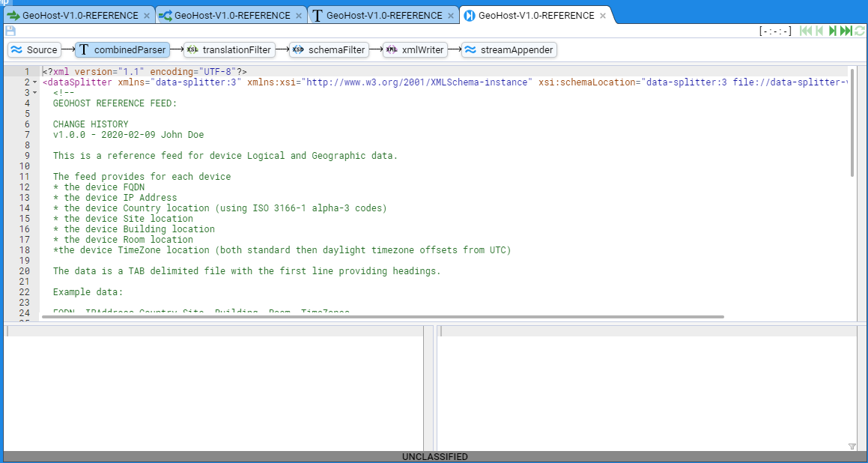The width and height of the screenshot is (868, 463).
Task: Collapse the comment fold on line 3
Action: coord(34,93)
